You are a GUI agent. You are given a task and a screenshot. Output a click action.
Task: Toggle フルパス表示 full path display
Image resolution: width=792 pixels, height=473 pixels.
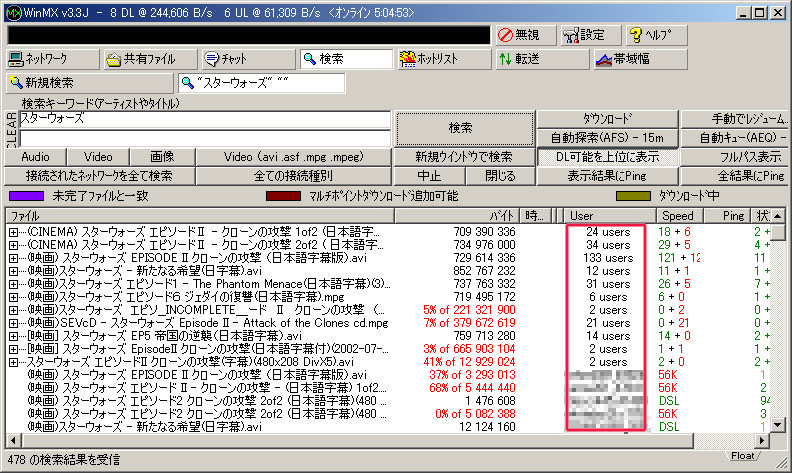(736, 157)
